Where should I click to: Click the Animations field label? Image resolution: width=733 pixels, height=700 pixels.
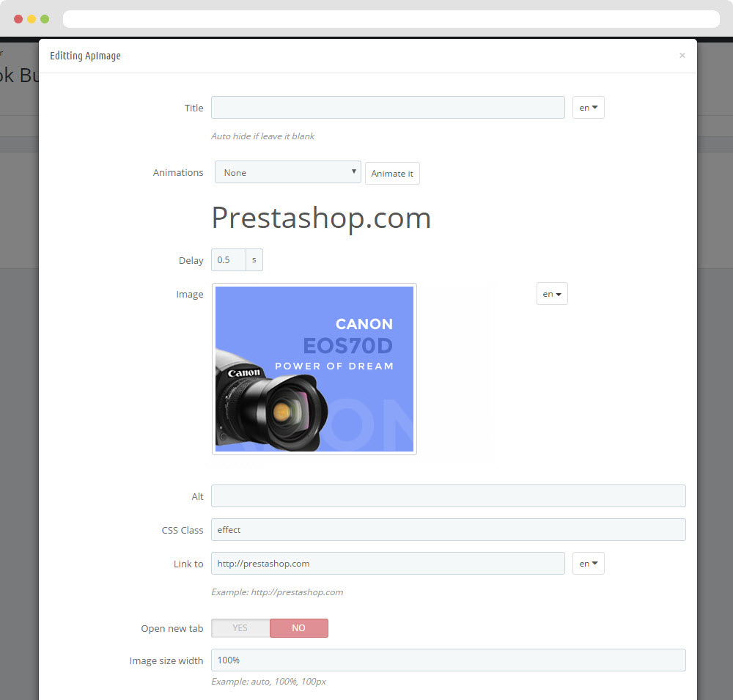tap(178, 172)
